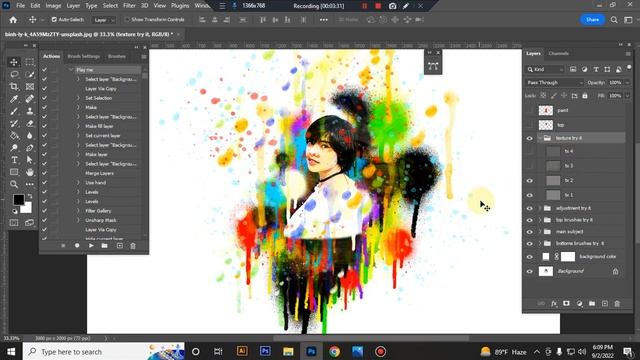Open File Explorer from the taskbar

coord(288,351)
